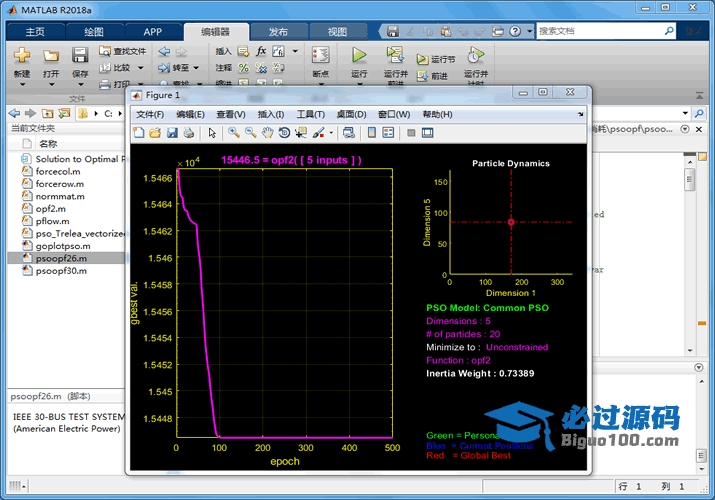Screen dimensions: 715x500
Task: Click the Save Figure icon
Action: coord(172,132)
